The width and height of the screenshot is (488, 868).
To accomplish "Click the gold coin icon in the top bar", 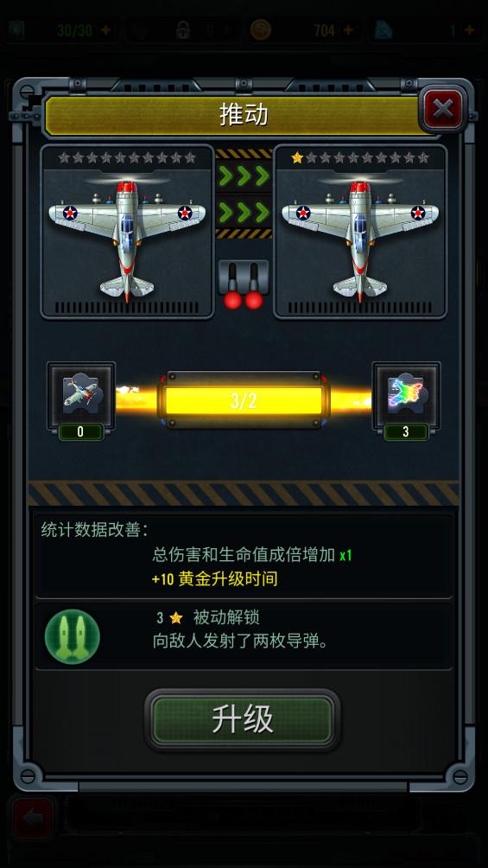I will (260, 30).
